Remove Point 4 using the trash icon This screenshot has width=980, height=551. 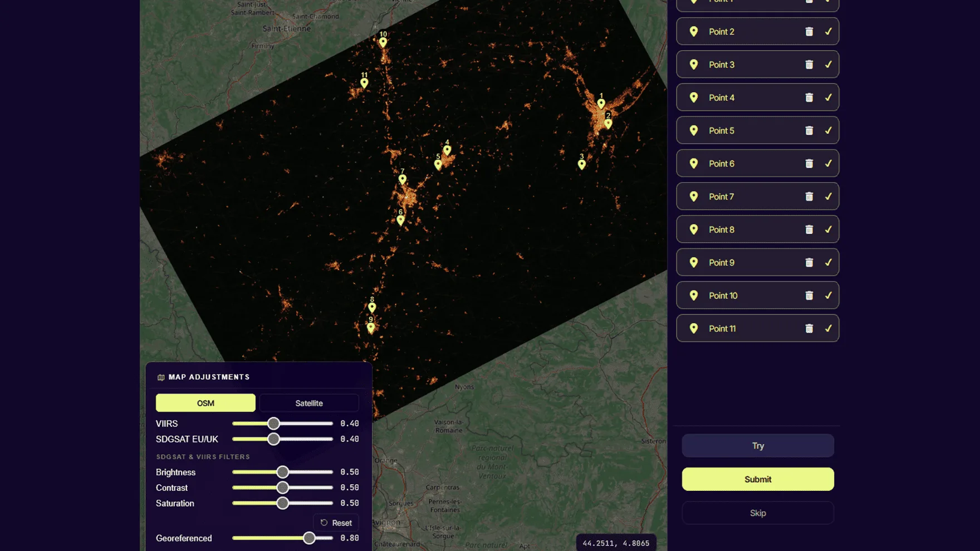pos(809,97)
